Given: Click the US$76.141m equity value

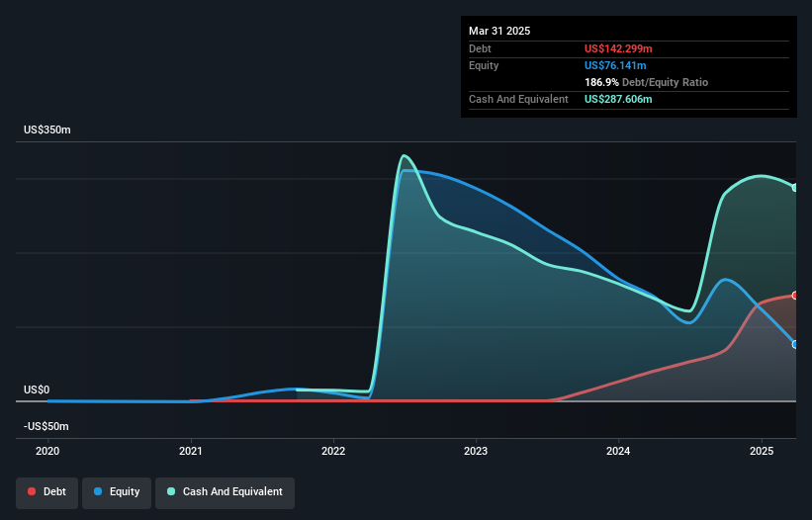Looking at the screenshot, I should click(615, 65).
